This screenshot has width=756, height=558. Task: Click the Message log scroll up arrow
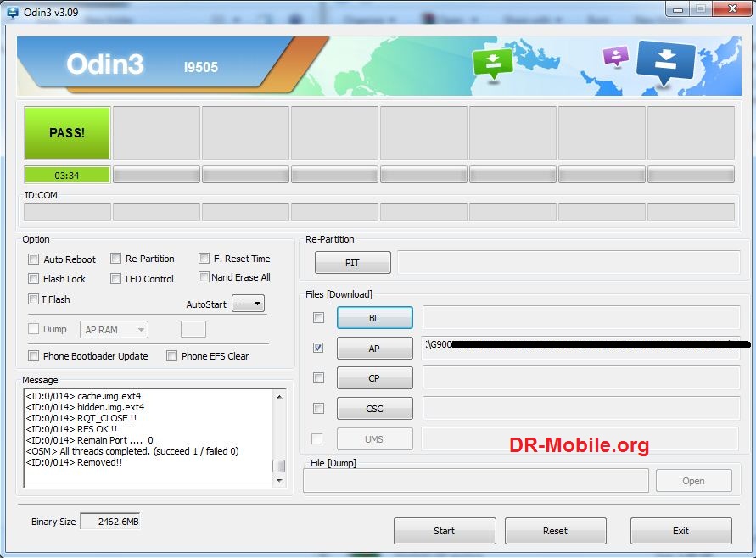tap(279, 397)
